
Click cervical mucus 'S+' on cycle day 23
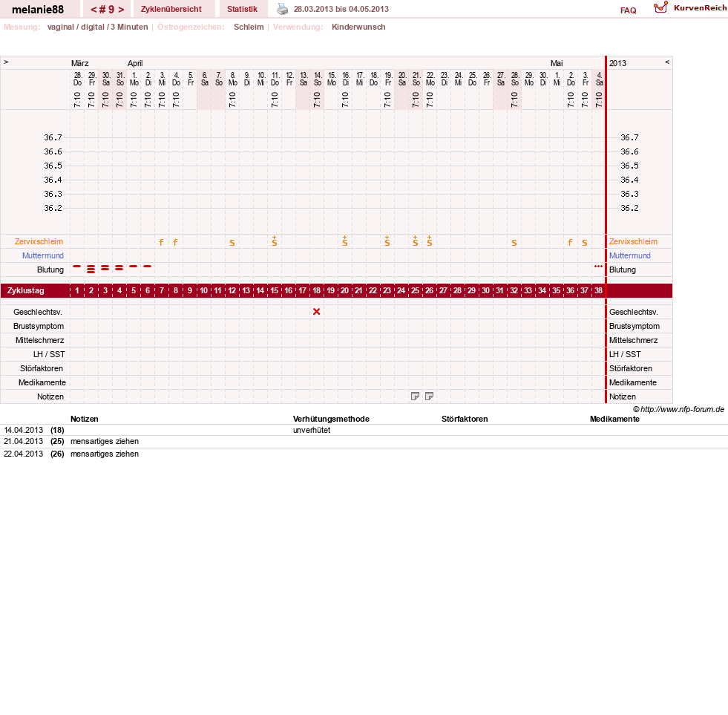pyautogui.click(x=387, y=241)
